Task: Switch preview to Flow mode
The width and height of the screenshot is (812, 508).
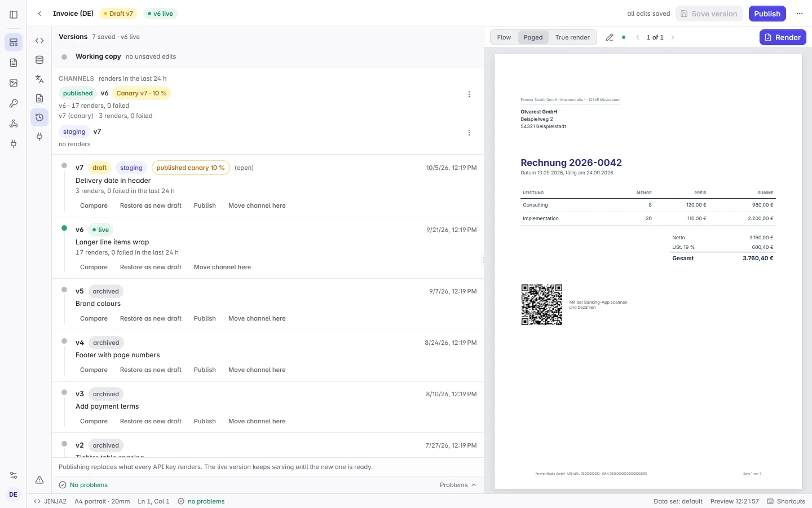Action: [x=504, y=37]
